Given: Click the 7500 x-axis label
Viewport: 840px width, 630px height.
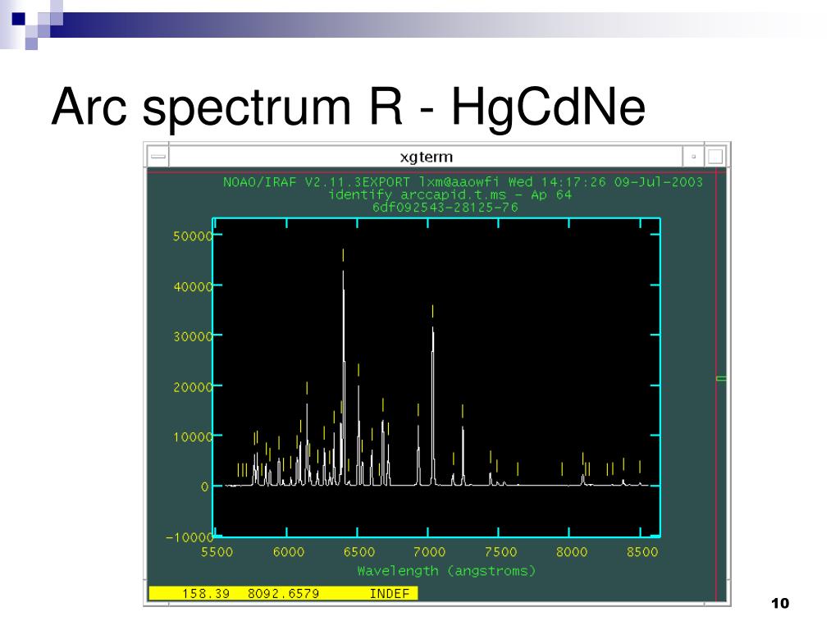Looking at the screenshot, I should tap(501, 552).
